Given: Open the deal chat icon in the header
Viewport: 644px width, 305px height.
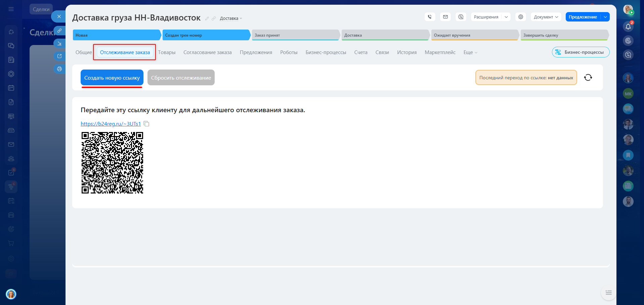Looking at the screenshot, I should pos(461,17).
